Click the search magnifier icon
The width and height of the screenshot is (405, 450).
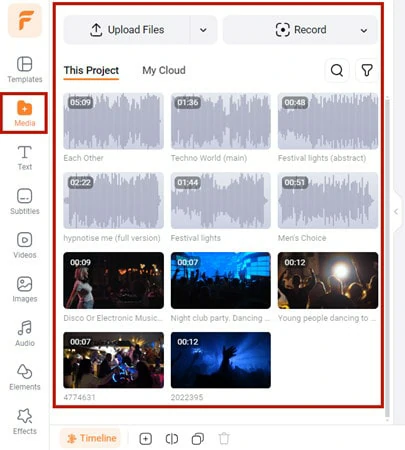click(337, 70)
